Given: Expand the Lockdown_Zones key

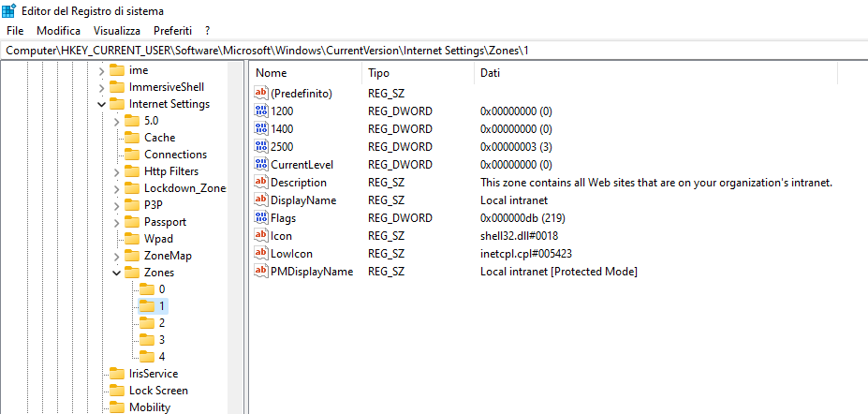Looking at the screenshot, I should (116, 189).
